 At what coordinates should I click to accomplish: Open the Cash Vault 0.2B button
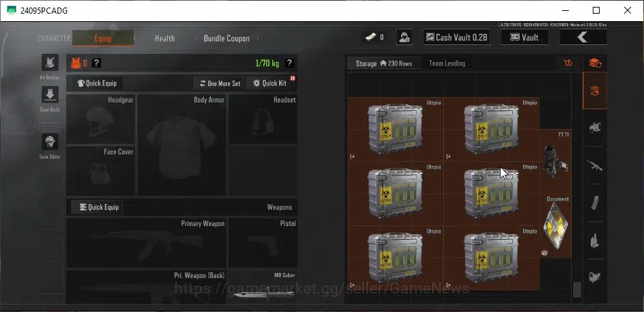pyautogui.click(x=457, y=38)
